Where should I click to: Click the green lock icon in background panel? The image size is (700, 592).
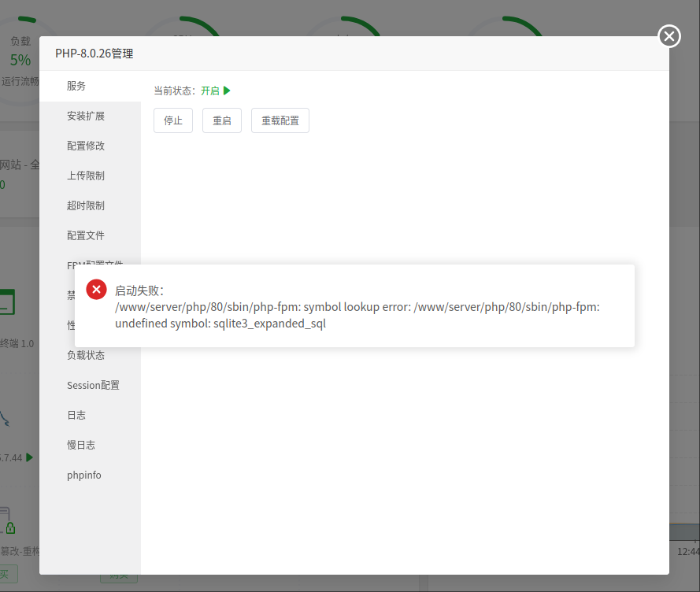click(x=10, y=528)
